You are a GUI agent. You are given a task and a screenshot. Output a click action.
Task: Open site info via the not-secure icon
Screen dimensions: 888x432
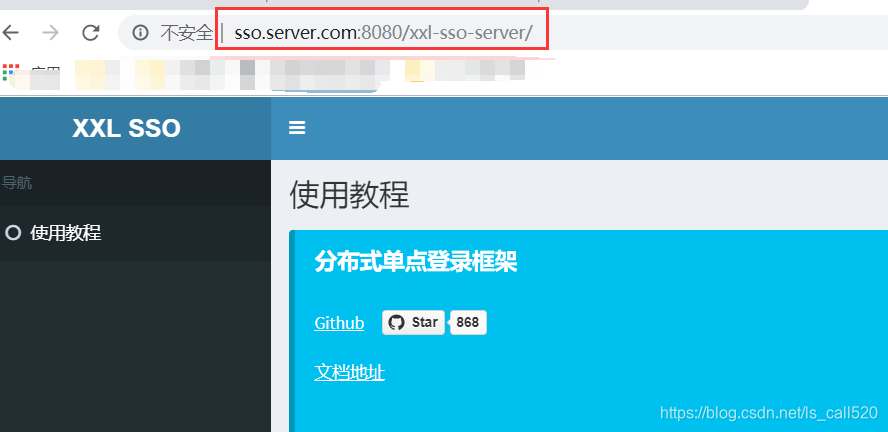point(140,33)
